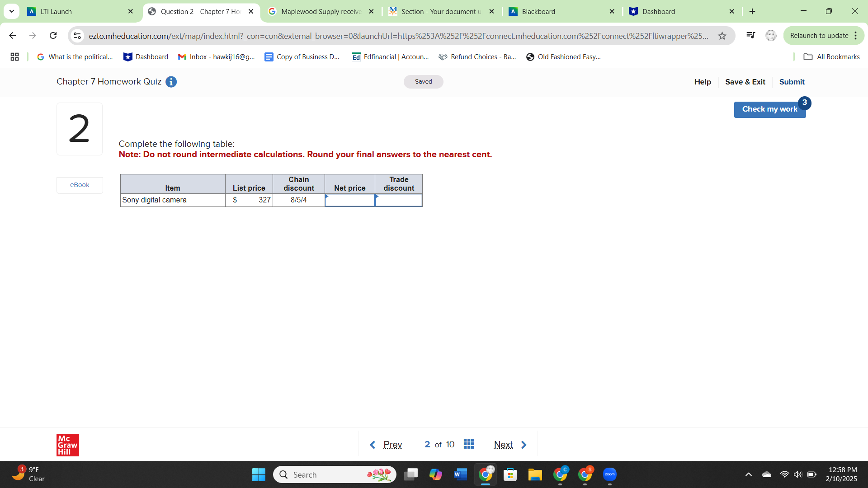Click the McGraw Hill logo
868x488 pixels.
[67, 445]
